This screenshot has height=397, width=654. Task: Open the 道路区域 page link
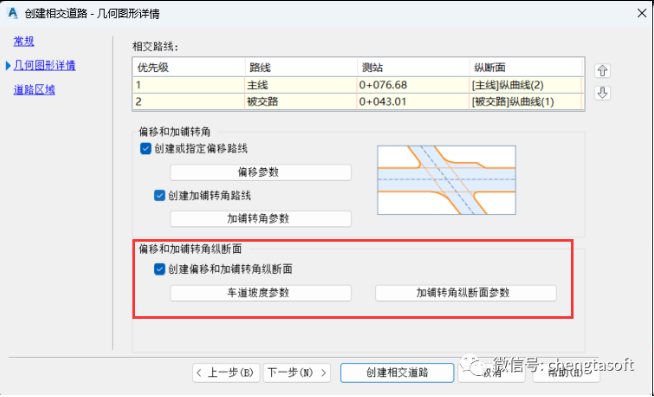(x=34, y=90)
